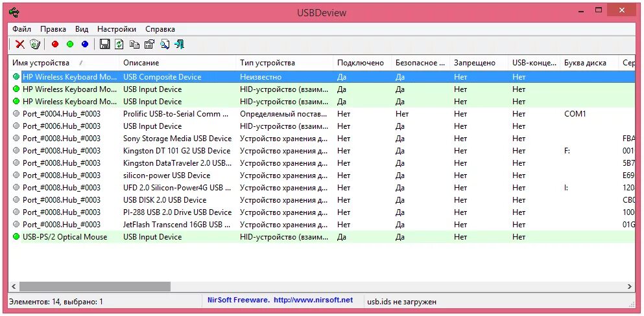Click 'usb.ids не загружен' status text
The height and width of the screenshot is (316, 644).
(x=401, y=302)
